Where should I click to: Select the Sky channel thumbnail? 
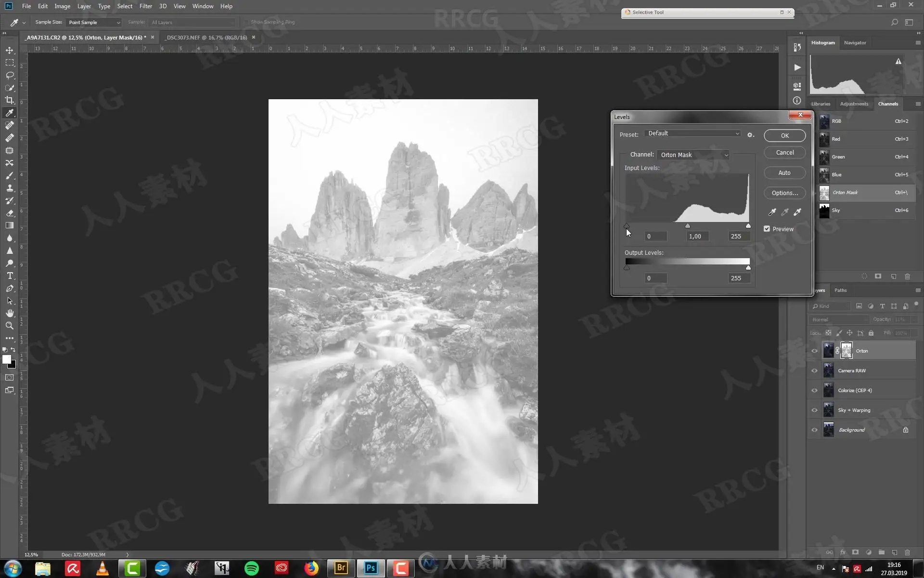[x=824, y=210]
